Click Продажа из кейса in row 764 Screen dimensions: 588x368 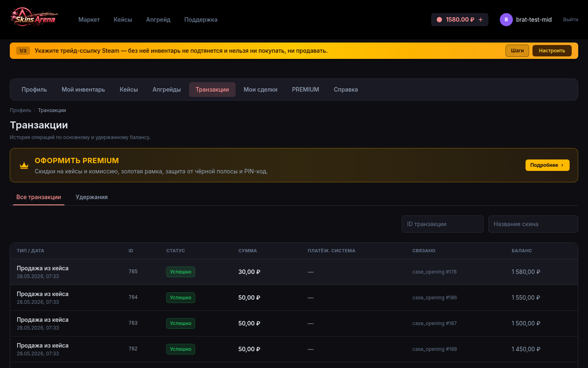pyautogui.click(x=42, y=294)
